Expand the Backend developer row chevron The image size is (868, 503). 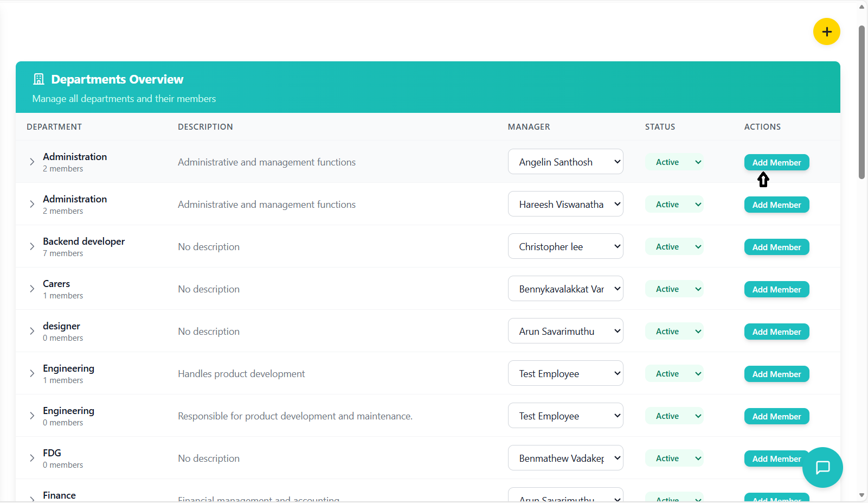pyautogui.click(x=32, y=246)
